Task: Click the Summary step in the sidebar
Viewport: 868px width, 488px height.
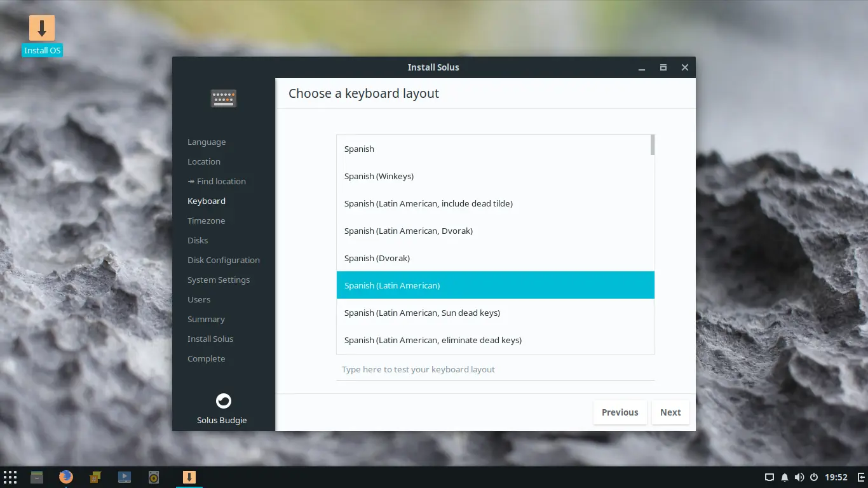Action: pos(206,320)
